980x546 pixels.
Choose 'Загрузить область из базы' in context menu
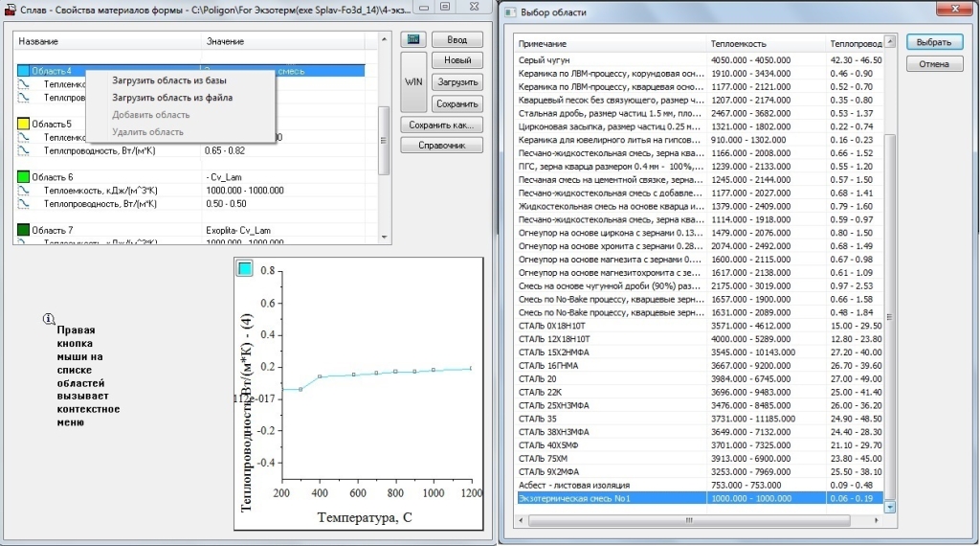(x=169, y=80)
